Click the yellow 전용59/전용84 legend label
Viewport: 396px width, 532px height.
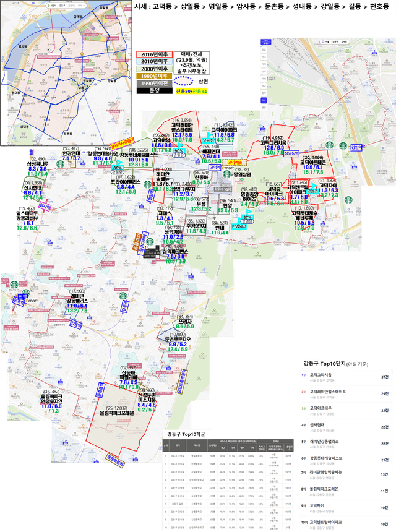pos(191,92)
